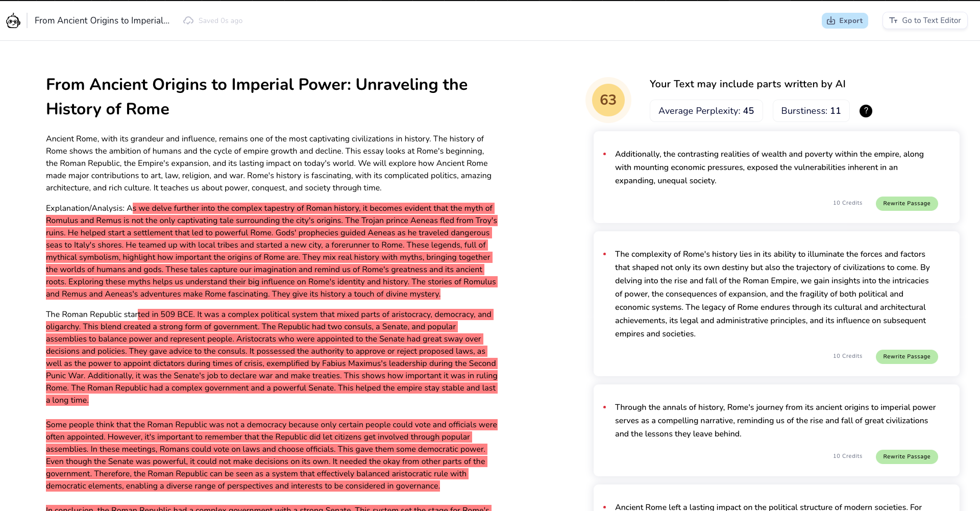Click the yellow AI score circle 63
The image size is (980, 511).
click(x=608, y=100)
